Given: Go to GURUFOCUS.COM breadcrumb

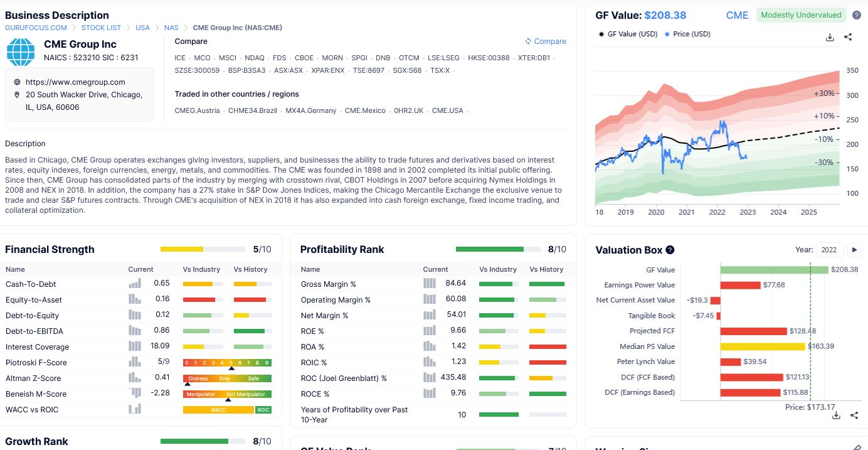Looking at the screenshot, I should [36, 28].
